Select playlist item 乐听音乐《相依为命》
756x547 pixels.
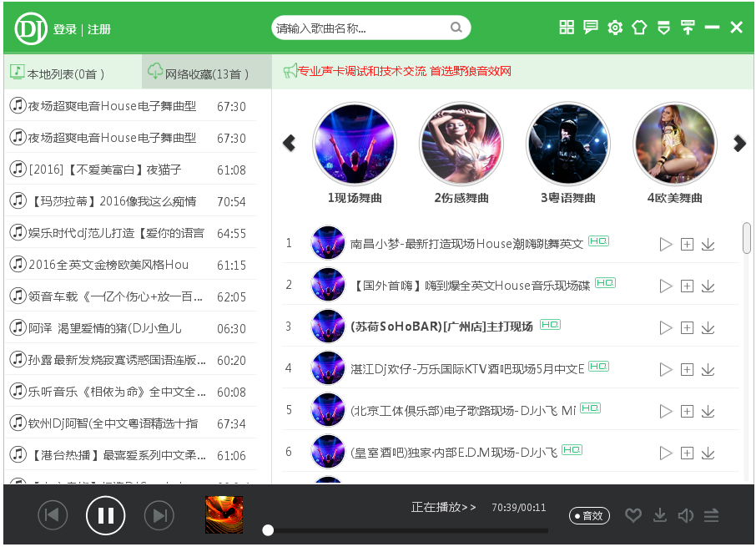130,391
